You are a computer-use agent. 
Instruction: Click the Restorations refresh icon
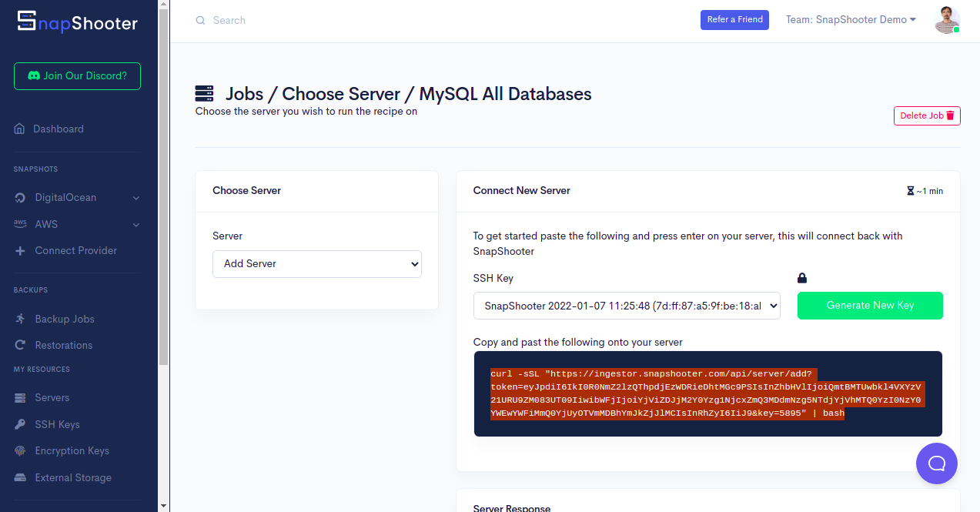[20, 345]
